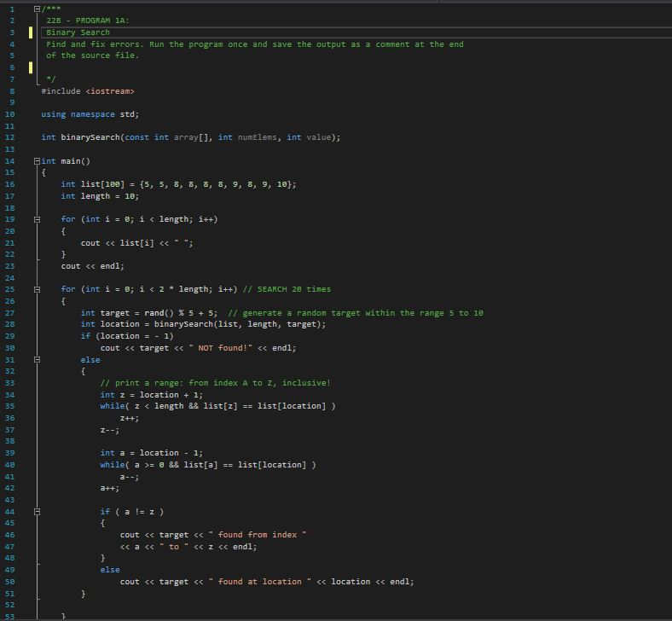Click line number 12 in the gutter
The width and height of the screenshot is (672, 621).
9,137
